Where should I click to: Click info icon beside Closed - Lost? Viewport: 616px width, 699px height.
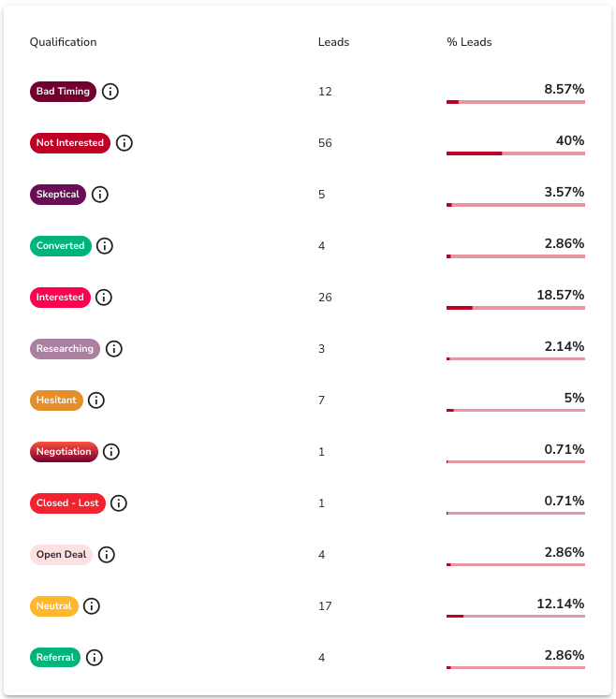pos(119,503)
